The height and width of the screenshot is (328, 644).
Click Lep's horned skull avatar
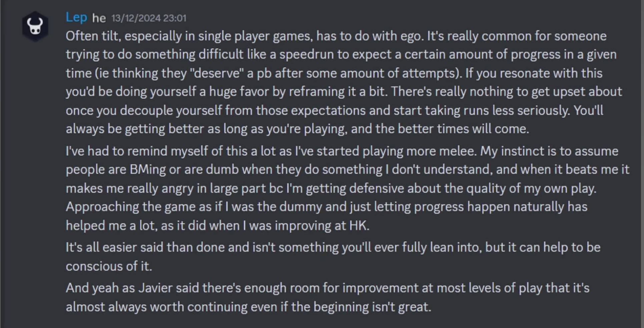click(x=35, y=26)
